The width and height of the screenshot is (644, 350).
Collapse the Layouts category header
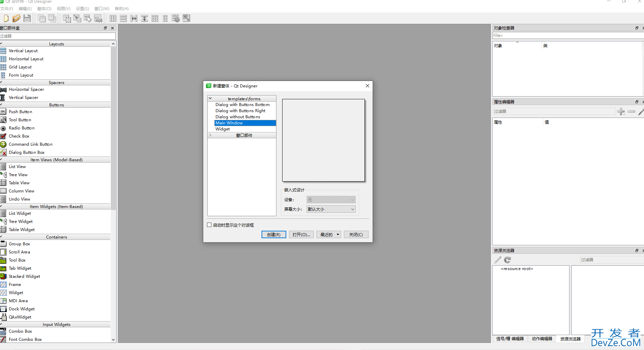[55, 44]
